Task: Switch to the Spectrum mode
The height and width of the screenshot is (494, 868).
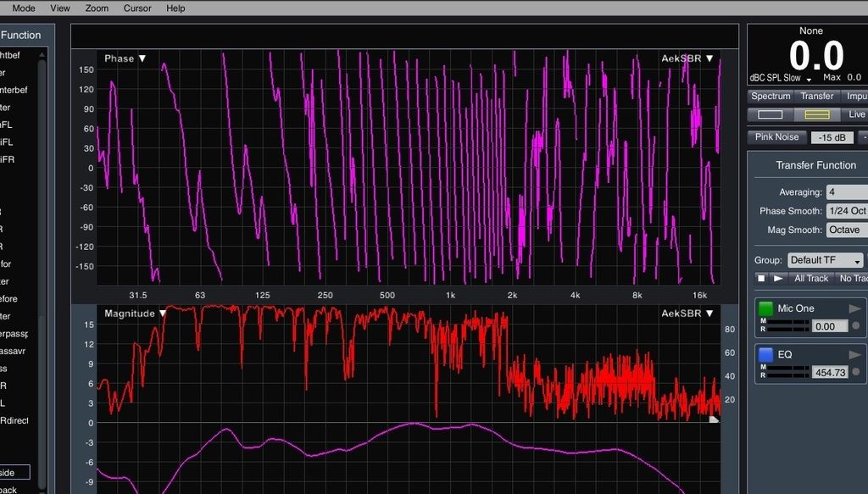Action: pos(770,97)
